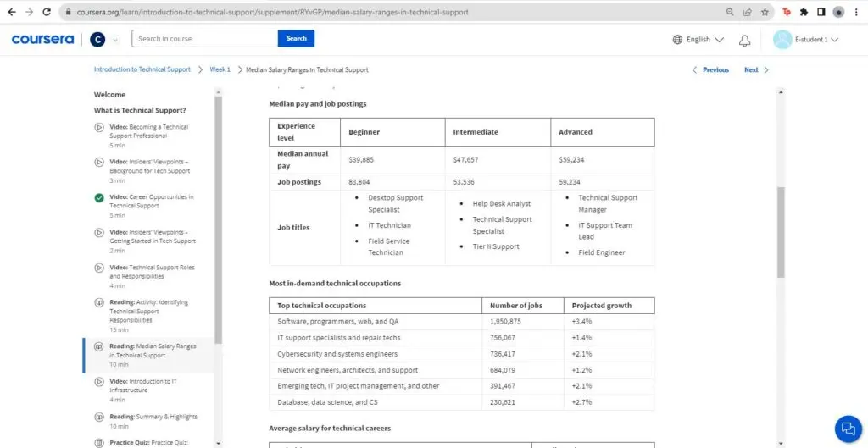Click the E-student 1 profile avatar
This screenshot has height=448, width=868.
pyautogui.click(x=782, y=39)
